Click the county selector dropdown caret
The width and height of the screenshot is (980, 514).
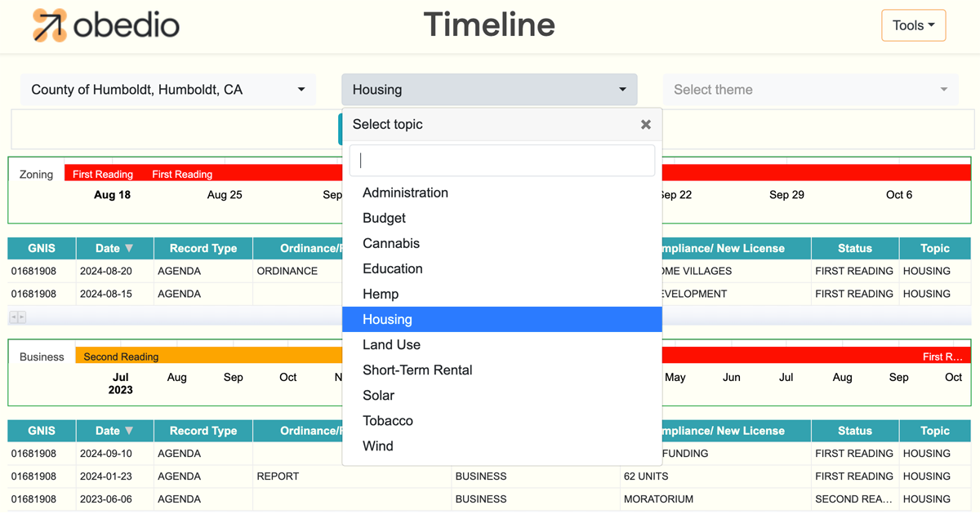point(301,90)
